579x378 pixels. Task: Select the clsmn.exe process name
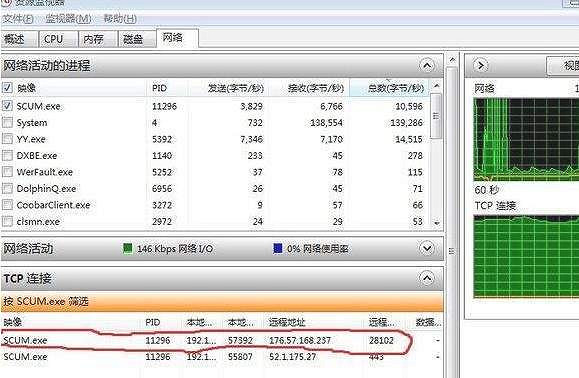[38, 221]
